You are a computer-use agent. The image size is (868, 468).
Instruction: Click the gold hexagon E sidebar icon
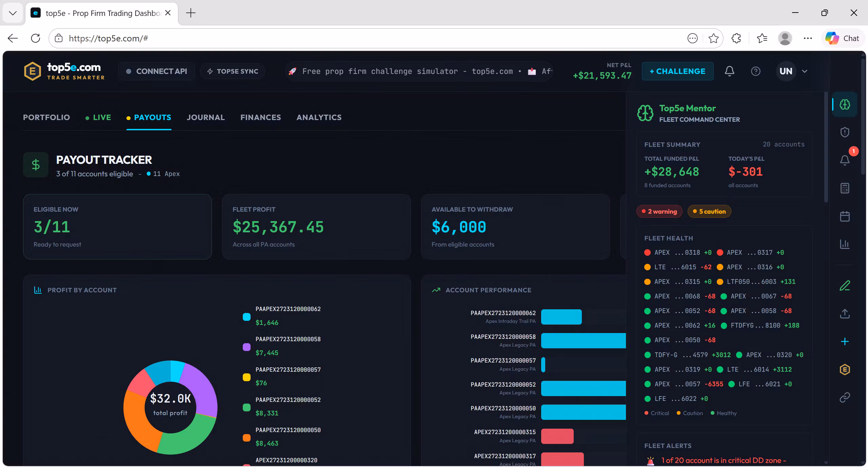point(845,369)
